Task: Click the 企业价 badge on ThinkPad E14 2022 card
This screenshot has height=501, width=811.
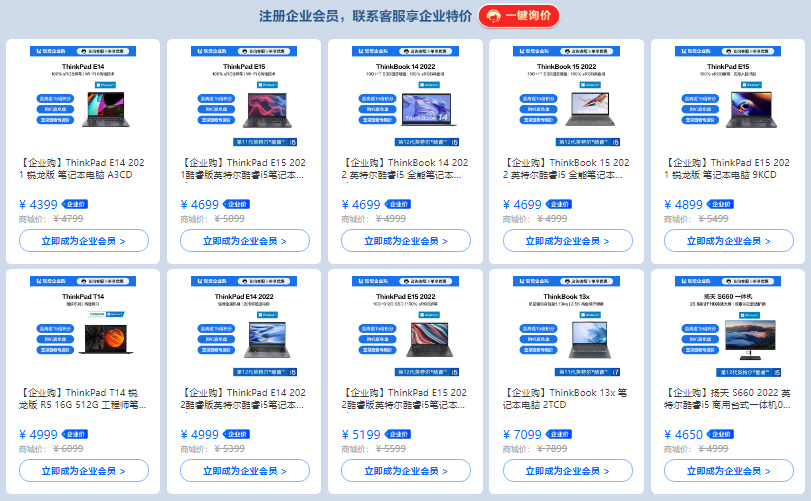Action: pos(236,434)
